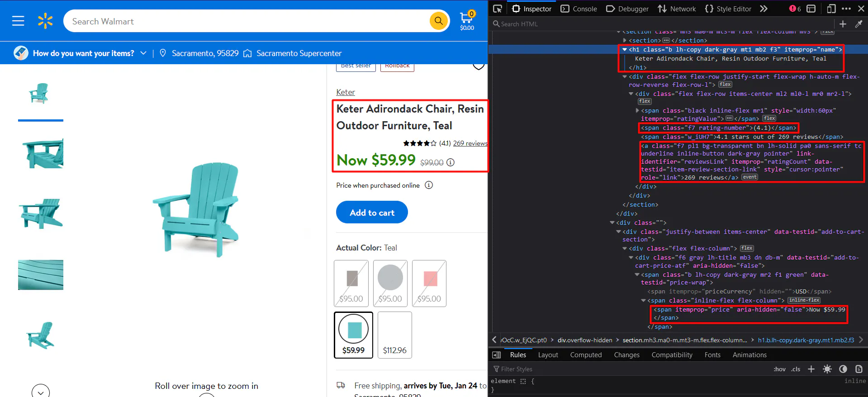Click the event badge on reviews link node
868x397 pixels.
point(749,177)
